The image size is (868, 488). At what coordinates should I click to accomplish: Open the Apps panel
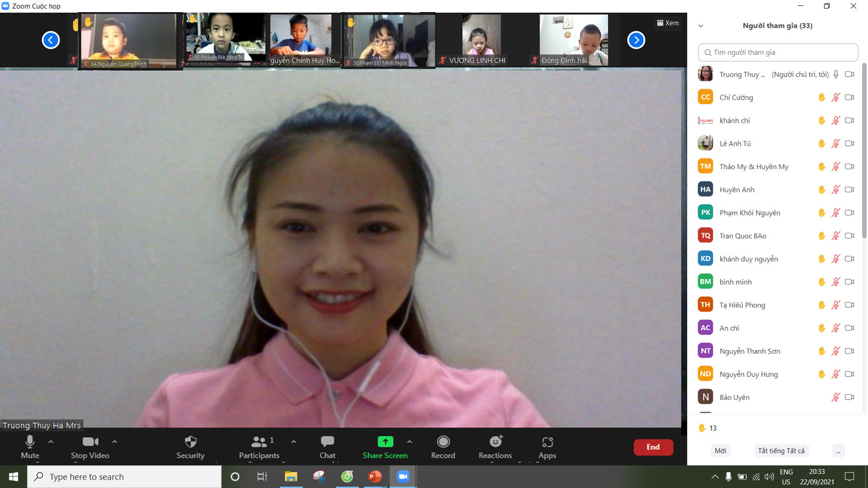tap(547, 447)
